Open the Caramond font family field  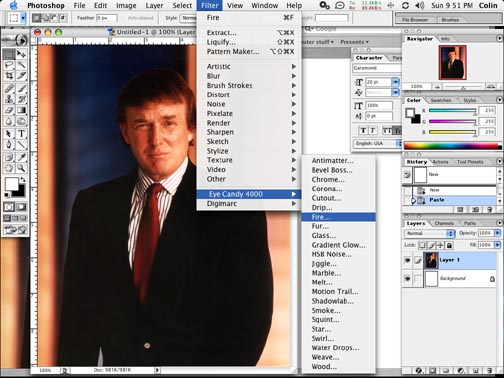click(377, 68)
